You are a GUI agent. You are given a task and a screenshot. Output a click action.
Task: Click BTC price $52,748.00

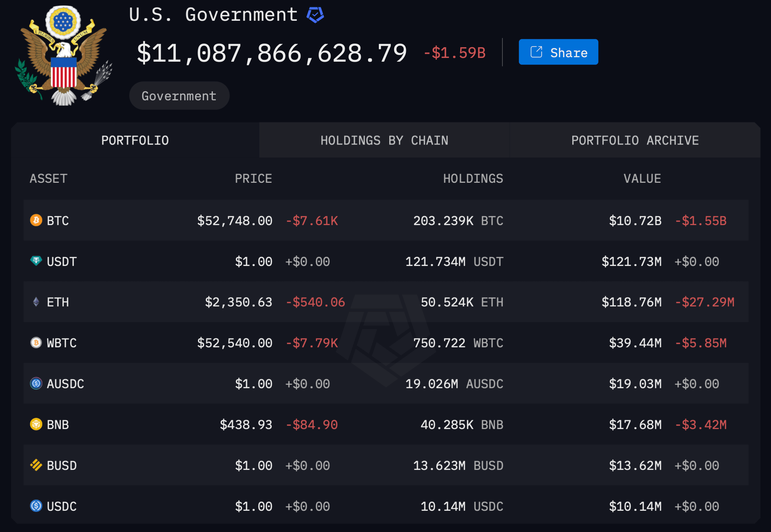click(235, 221)
